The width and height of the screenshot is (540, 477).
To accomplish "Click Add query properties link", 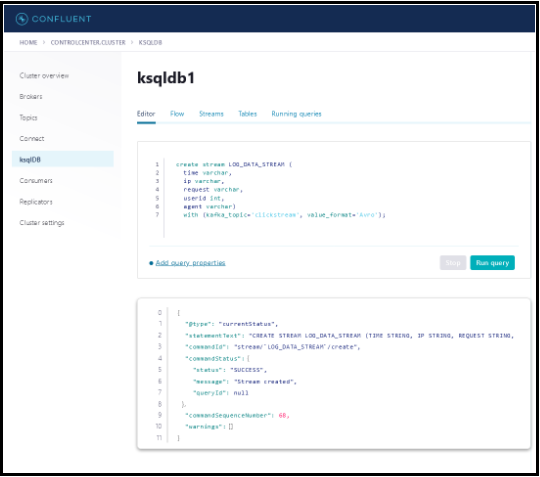I will [x=190, y=263].
